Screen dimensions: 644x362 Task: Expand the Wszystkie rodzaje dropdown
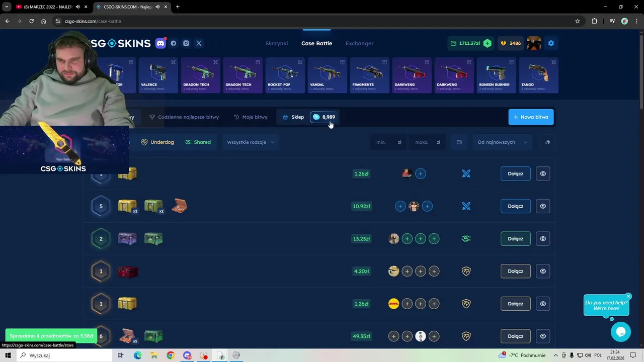coord(251,142)
